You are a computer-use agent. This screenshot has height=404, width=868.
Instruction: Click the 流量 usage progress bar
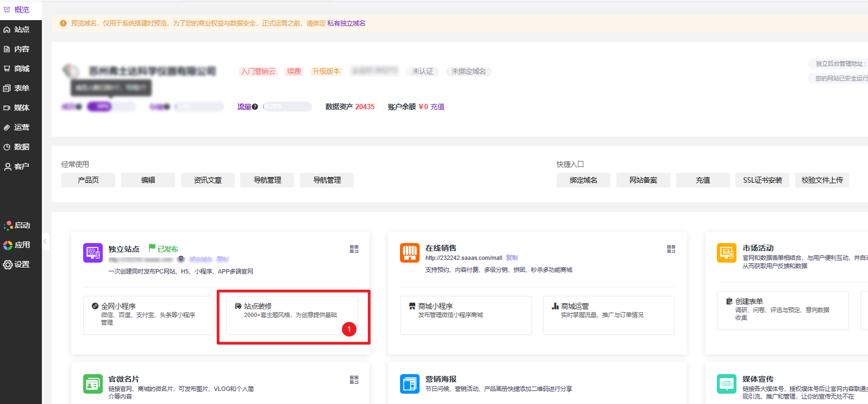tap(287, 107)
